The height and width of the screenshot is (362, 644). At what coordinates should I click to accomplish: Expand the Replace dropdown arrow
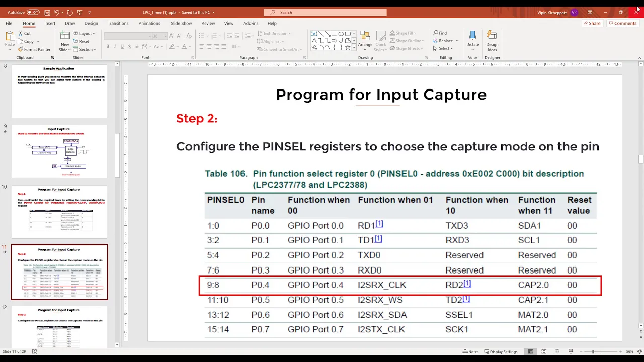click(457, 41)
